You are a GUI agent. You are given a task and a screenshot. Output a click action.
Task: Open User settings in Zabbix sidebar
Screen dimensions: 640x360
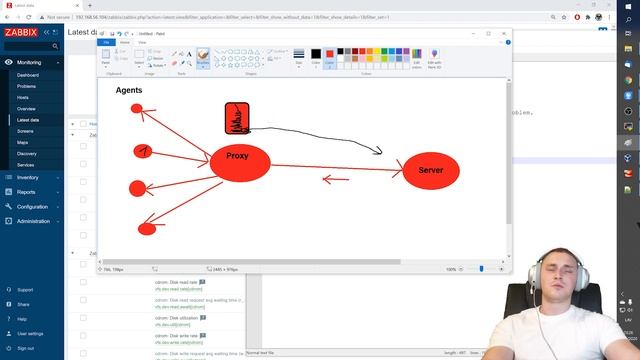(x=30, y=334)
